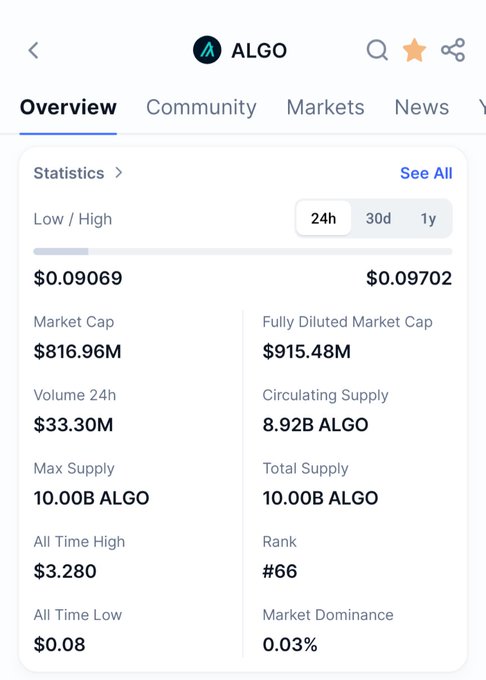Switch to the Overview tab

click(x=68, y=107)
